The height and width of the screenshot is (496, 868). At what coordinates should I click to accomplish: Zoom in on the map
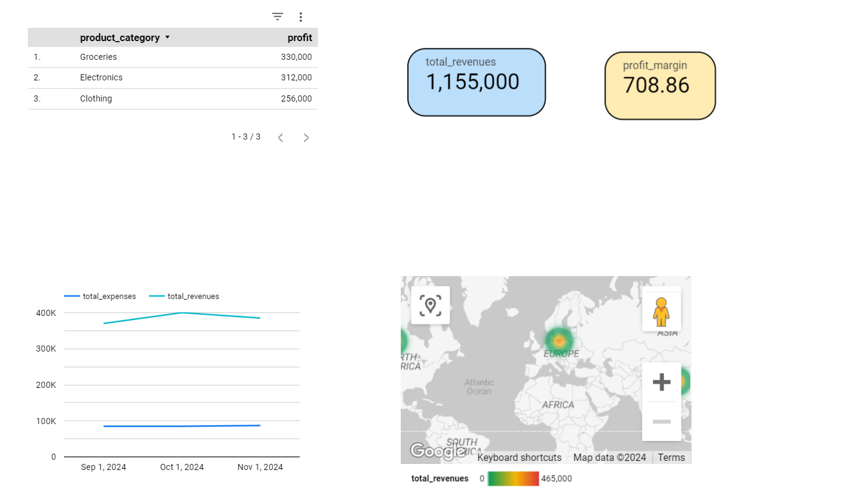point(661,382)
